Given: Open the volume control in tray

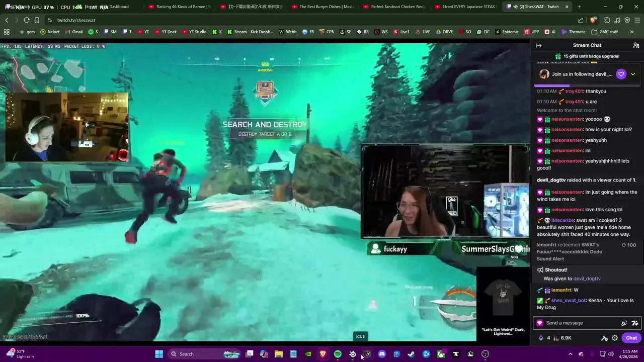Looking at the screenshot, I should [611, 354].
